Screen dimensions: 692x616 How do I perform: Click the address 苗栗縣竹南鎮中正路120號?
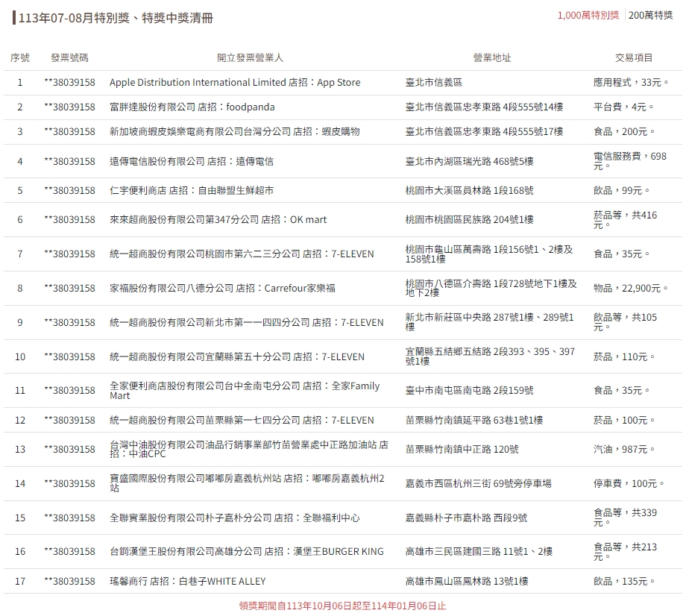tap(462, 450)
